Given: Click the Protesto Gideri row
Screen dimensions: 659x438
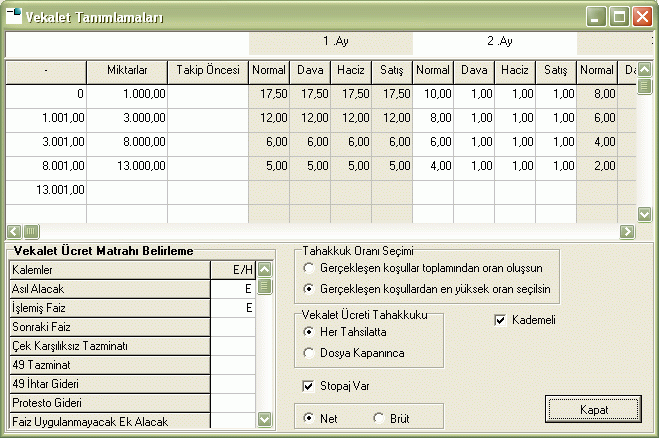Looking at the screenshot, I should (110, 403).
